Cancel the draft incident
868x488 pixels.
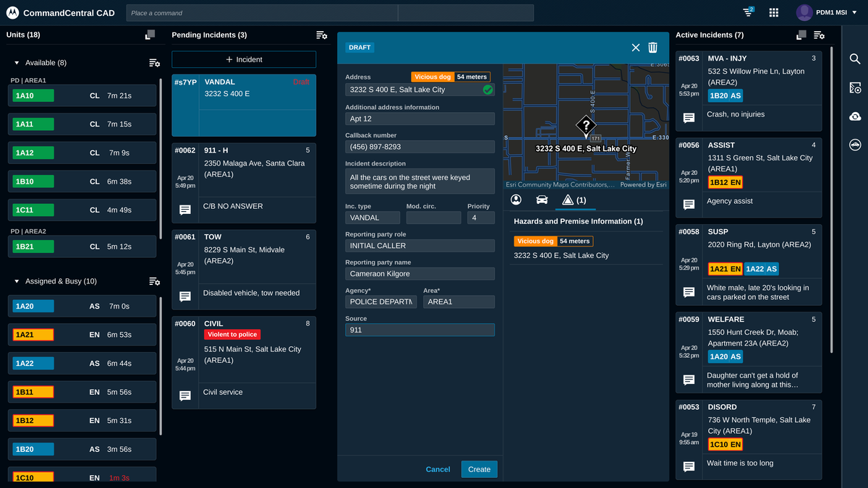coord(438,468)
